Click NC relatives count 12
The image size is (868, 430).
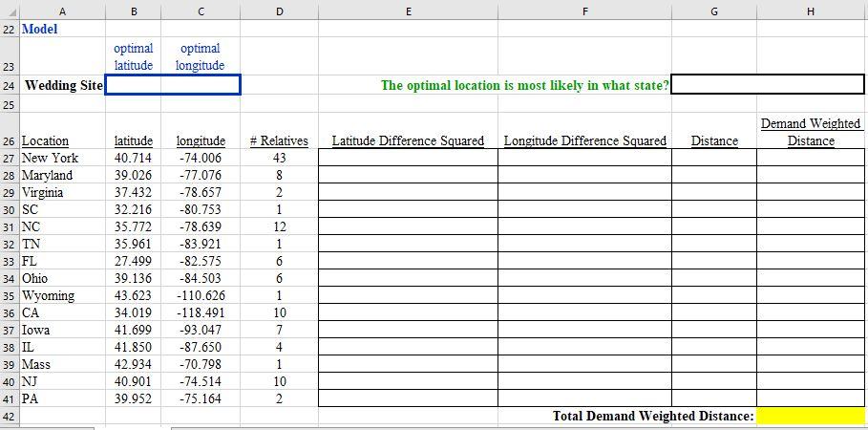[x=279, y=226]
